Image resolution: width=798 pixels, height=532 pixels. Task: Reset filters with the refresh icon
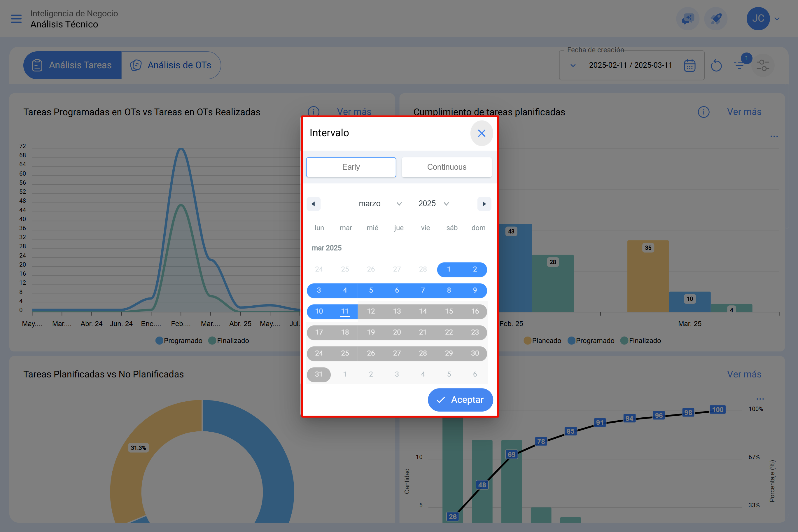(x=716, y=66)
